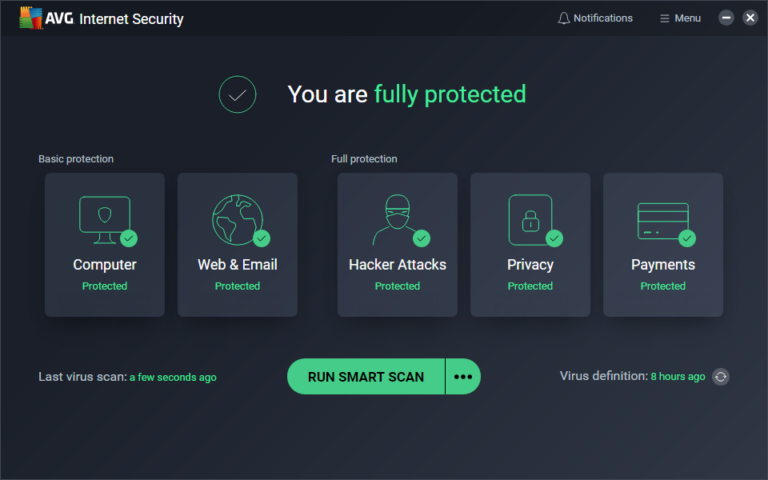Click the Notifications bell icon
768x480 pixels.
tap(564, 18)
